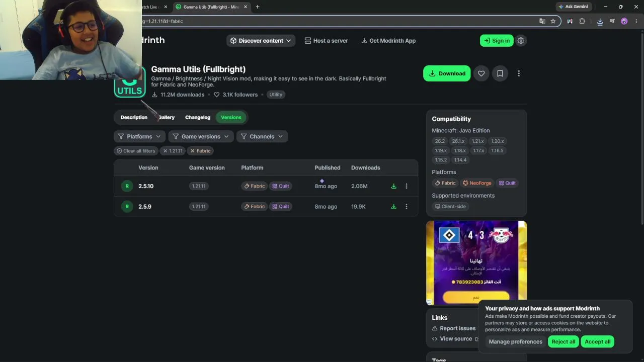Open a new browser tab with plus button
The width and height of the screenshot is (644, 362).
point(258,7)
